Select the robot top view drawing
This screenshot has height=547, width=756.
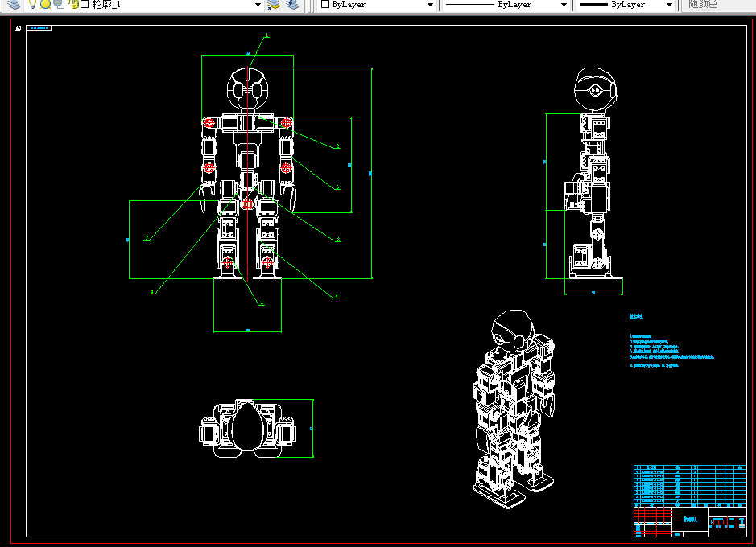coord(248,429)
